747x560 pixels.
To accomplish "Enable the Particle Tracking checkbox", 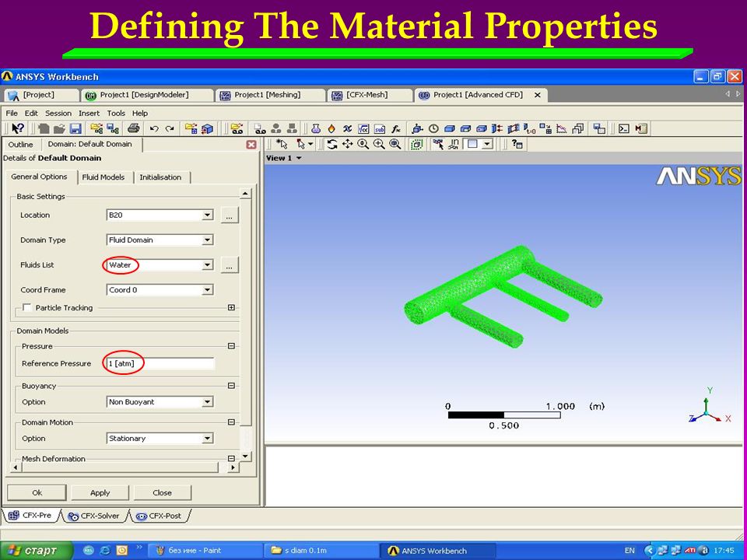I will (x=27, y=308).
